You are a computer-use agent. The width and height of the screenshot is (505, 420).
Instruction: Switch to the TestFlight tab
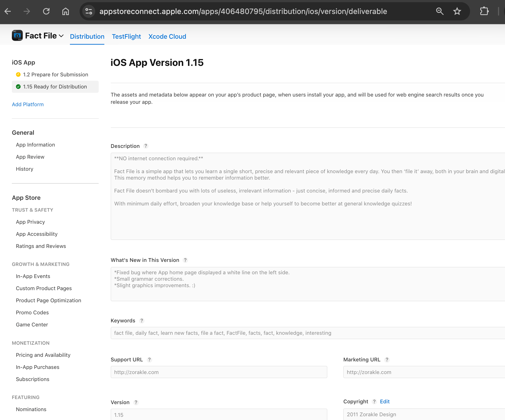click(126, 36)
